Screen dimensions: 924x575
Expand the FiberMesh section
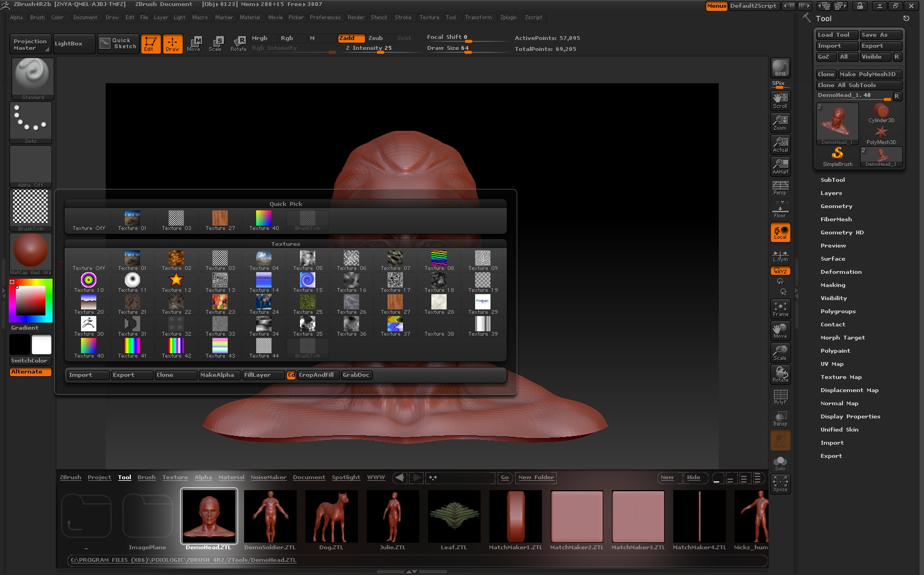(836, 220)
